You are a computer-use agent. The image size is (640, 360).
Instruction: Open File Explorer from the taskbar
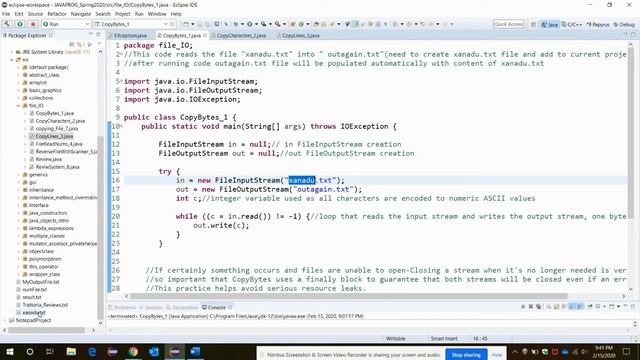pyautogui.click(x=71, y=351)
